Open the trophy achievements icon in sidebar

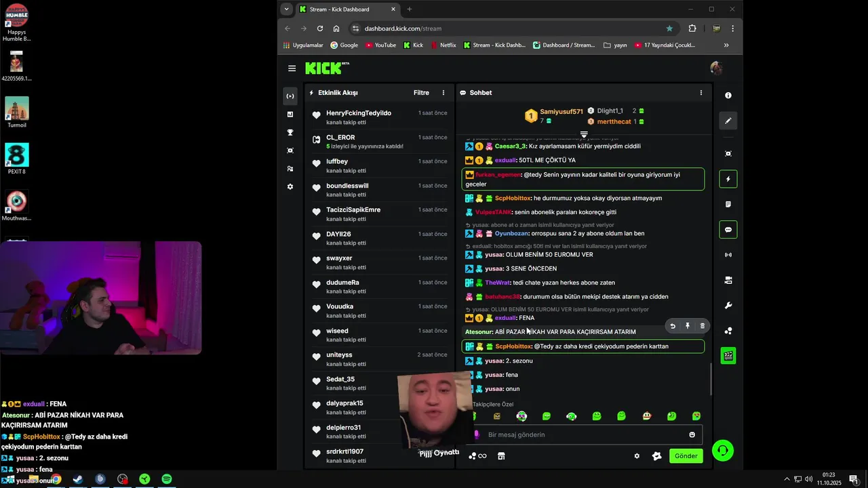pos(290,133)
